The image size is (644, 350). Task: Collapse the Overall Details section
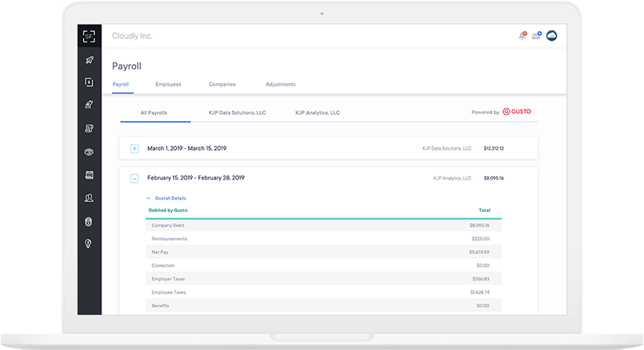click(149, 198)
